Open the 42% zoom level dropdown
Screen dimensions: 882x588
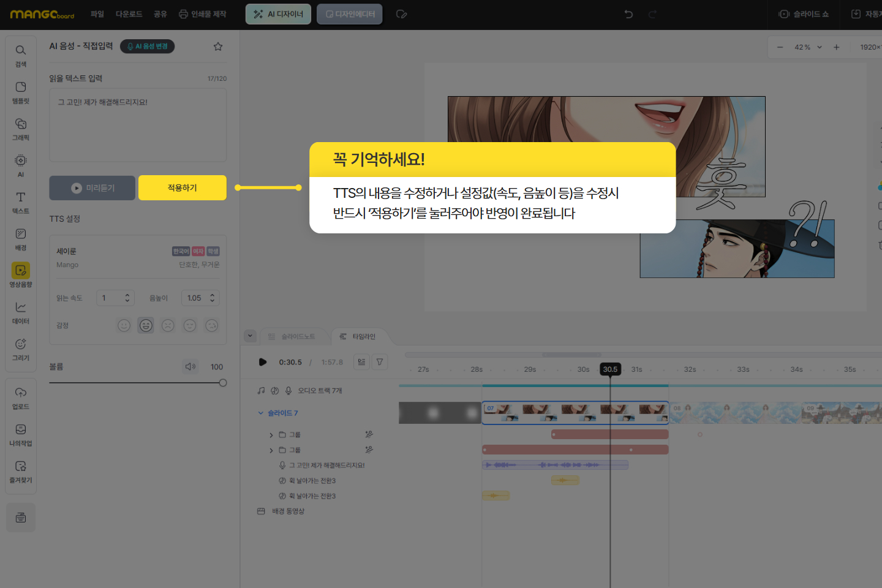(x=808, y=47)
